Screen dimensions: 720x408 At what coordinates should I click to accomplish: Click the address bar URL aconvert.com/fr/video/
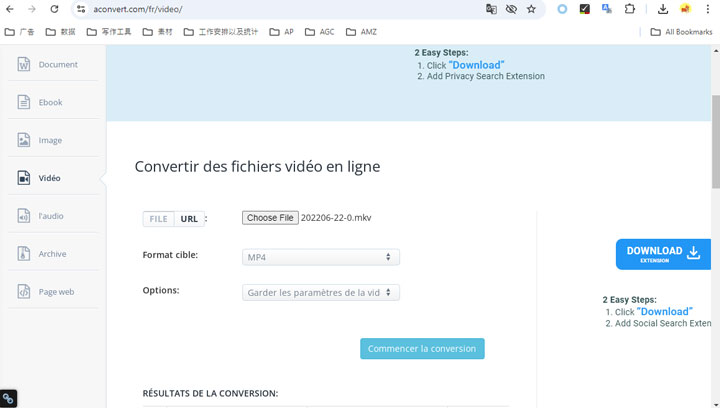(138, 9)
